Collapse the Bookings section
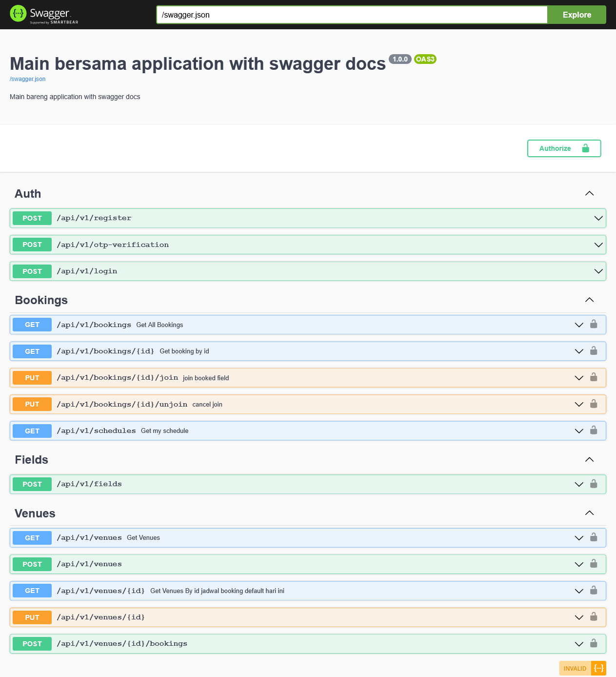 [589, 300]
